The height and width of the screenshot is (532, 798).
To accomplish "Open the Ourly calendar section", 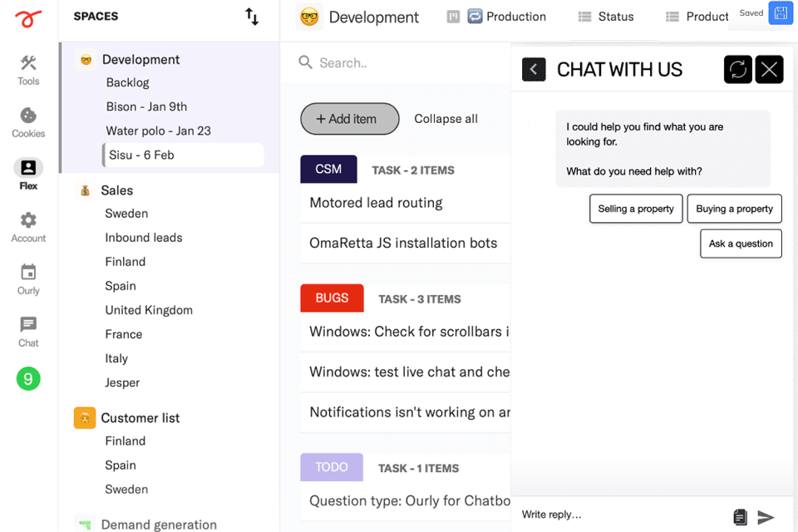I will tap(28, 279).
